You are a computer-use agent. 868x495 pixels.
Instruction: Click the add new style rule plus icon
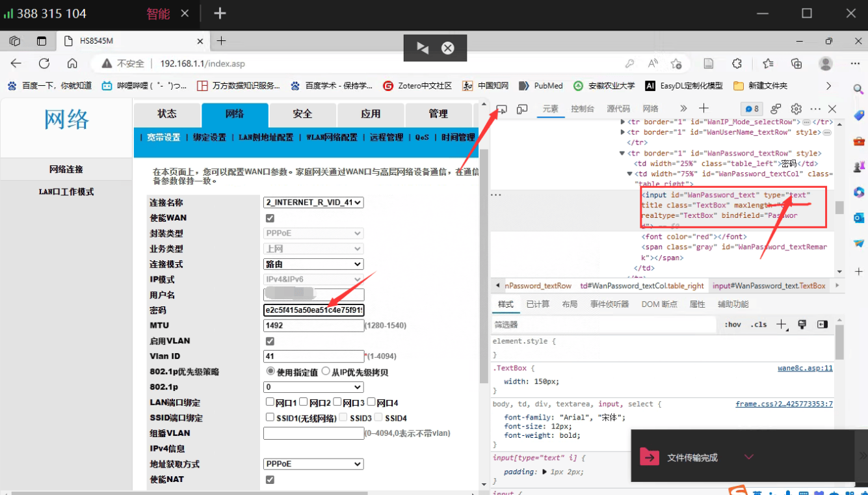click(x=782, y=325)
